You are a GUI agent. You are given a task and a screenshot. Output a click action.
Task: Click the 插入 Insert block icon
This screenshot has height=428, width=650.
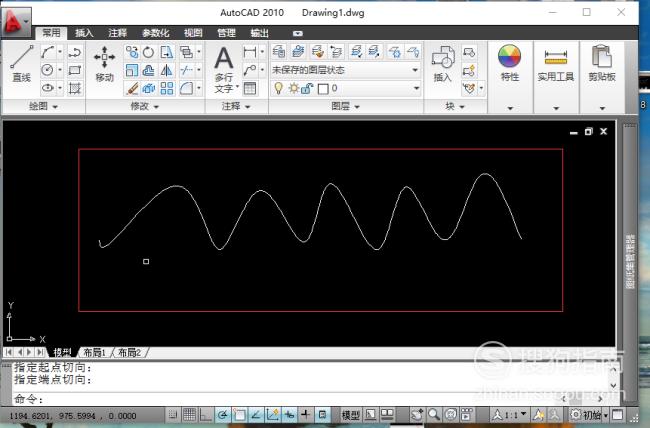point(442,63)
